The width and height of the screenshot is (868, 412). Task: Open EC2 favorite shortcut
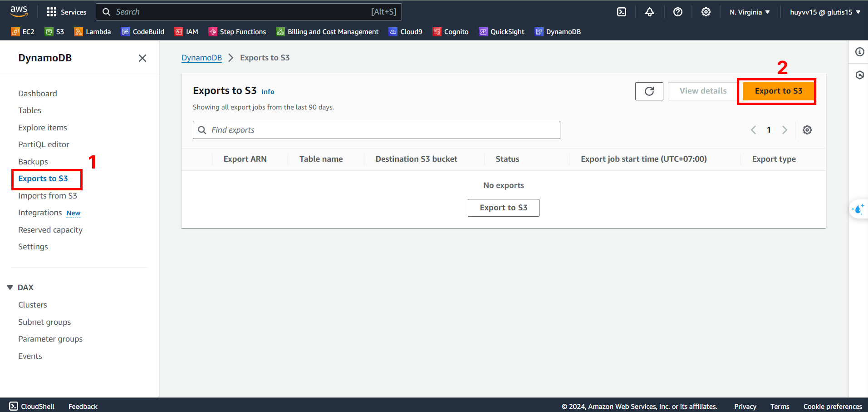(23, 32)
